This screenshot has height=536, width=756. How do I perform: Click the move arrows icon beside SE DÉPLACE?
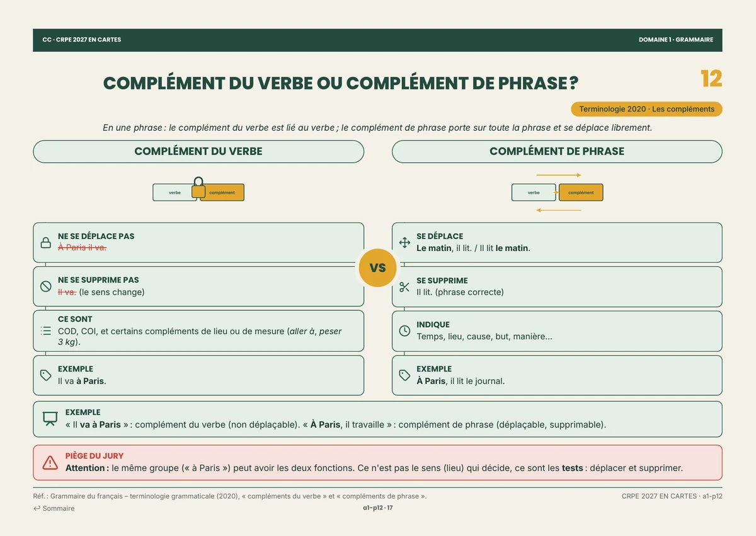point(404,242)
